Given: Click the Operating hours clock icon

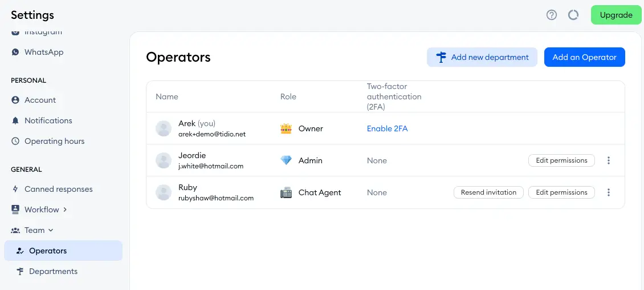Looking at the screenshot, I should click(15, 141).
